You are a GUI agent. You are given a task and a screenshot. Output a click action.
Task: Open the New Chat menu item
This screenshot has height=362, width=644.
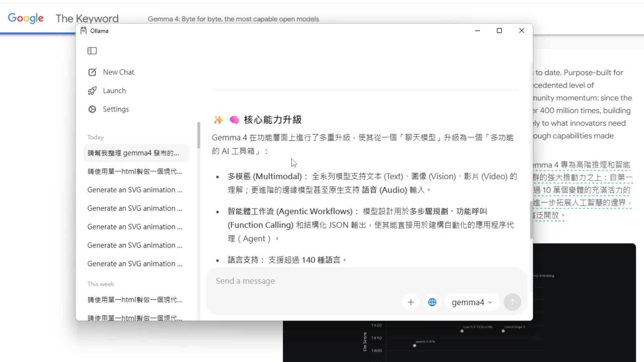click(118, 72)
